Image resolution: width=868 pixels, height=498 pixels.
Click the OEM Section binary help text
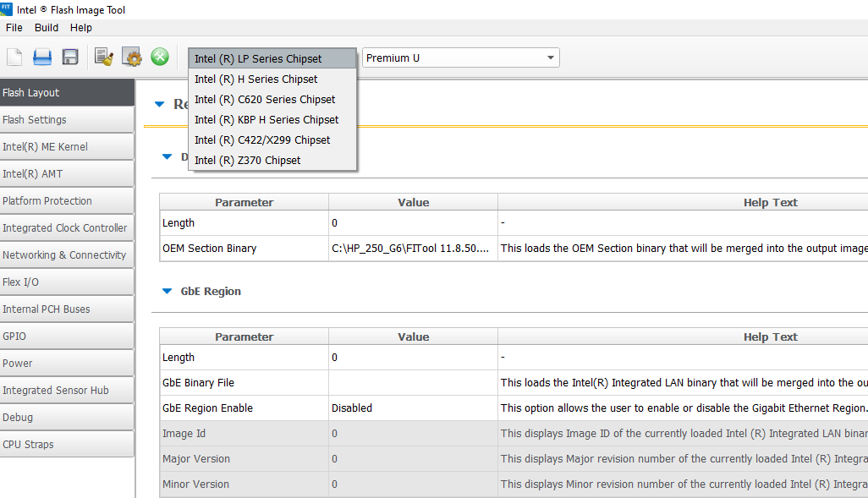[x=684, y=249]
